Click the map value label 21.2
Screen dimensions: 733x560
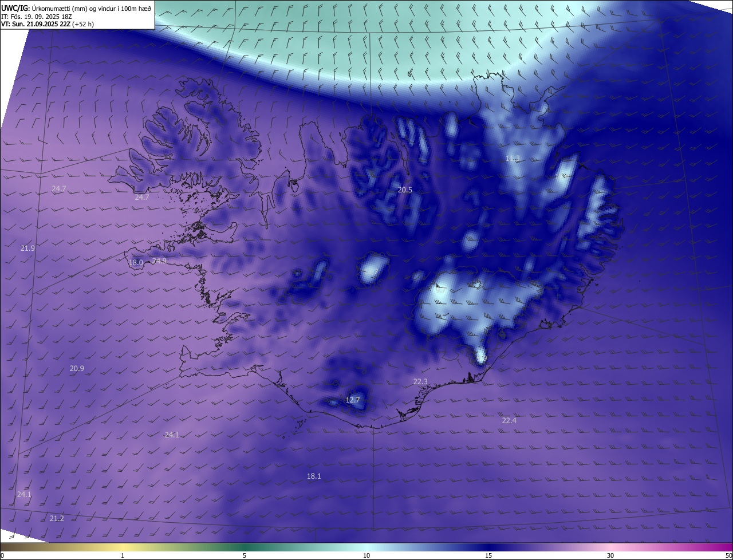[x=57, y=518]
